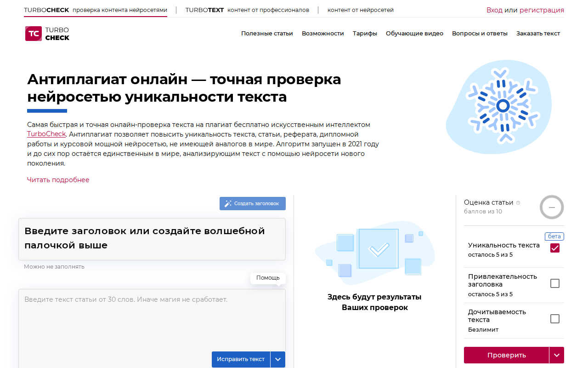Viewport: 588px width, 368px height.
Task: Open Обучающие видео page
Action: 415,33
